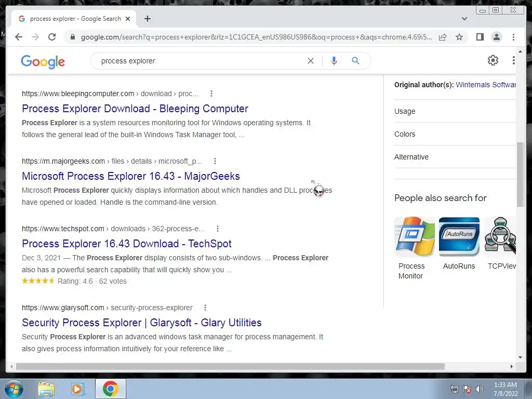
Task: Click scroll-left arrow of horizontal scrollbar
Action: [x=11, y=366]
